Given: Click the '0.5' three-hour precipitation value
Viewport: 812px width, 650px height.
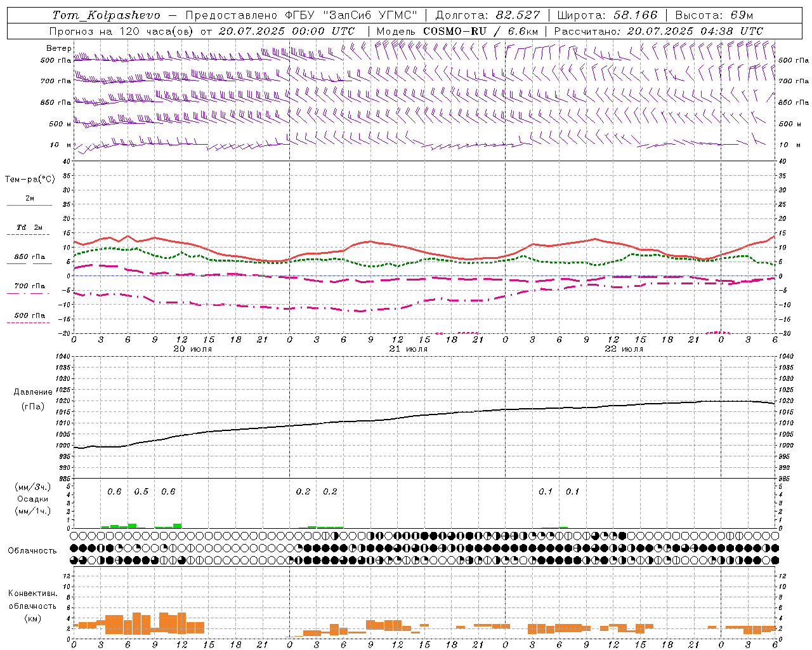Looking at the screenshot, I should (141, 492).
